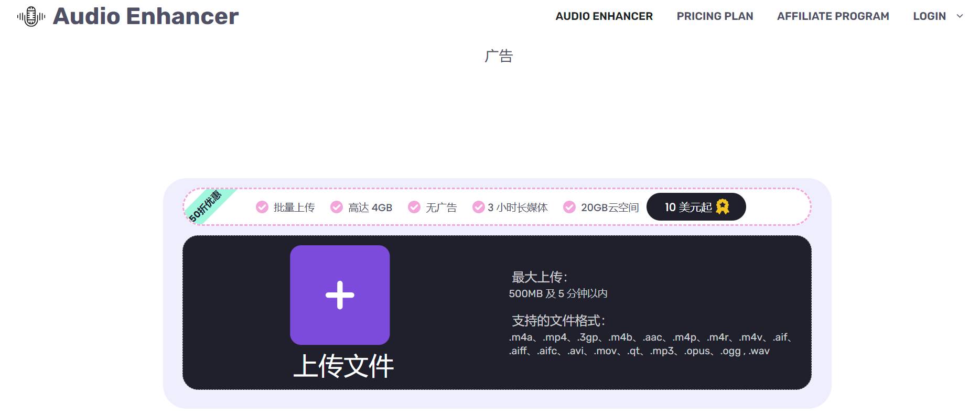Click the 支持的文件格式 heading
Viewport: 980px width, 415px height.
(558, 321)
